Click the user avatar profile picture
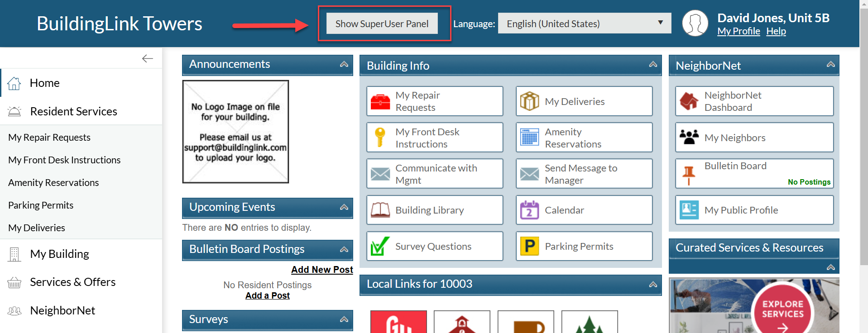Screen dimensions: 868x333 click(695, 23)
